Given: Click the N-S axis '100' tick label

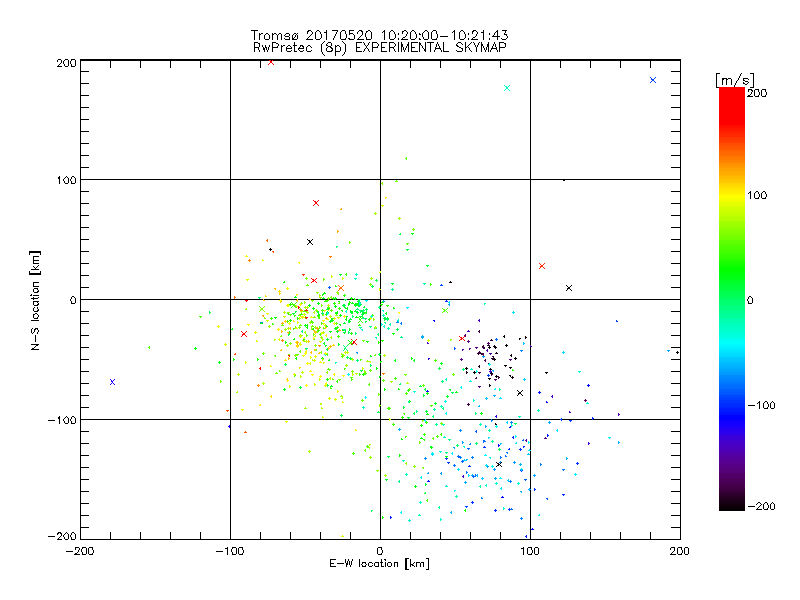Looking at the screenshot, I should [x=66, y=180].
